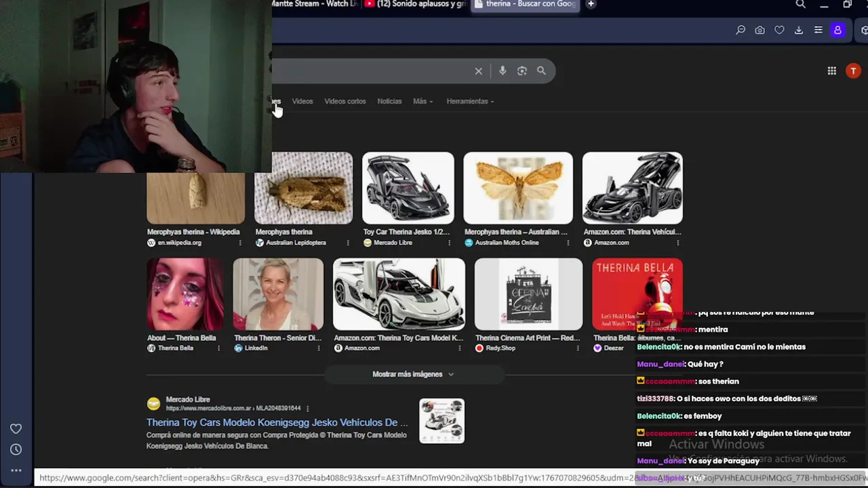This screenshot has width=868, height=488.
Task: Open sidebar history clock icon
Action: 16,449
